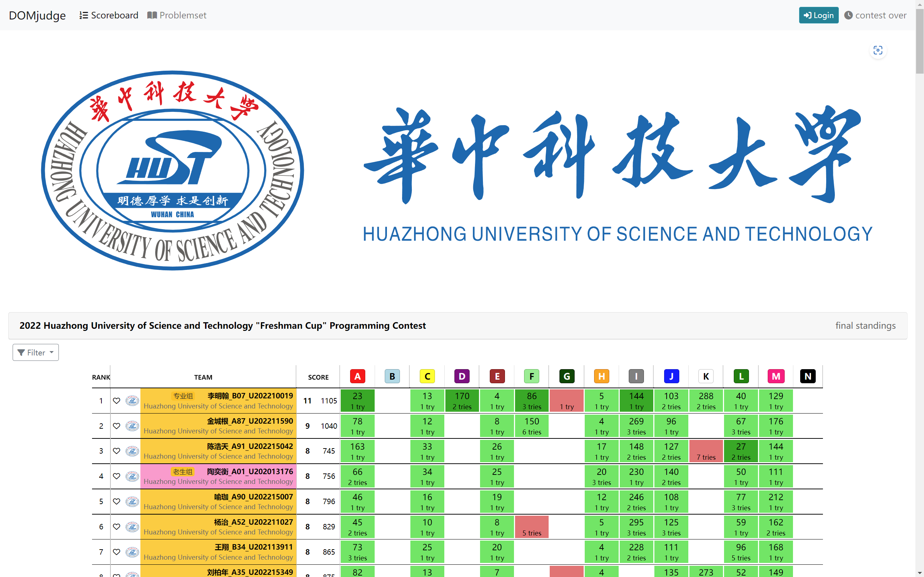
Task: Click the HUST logo in rank 6 row
Action: (x=132, y=526)
